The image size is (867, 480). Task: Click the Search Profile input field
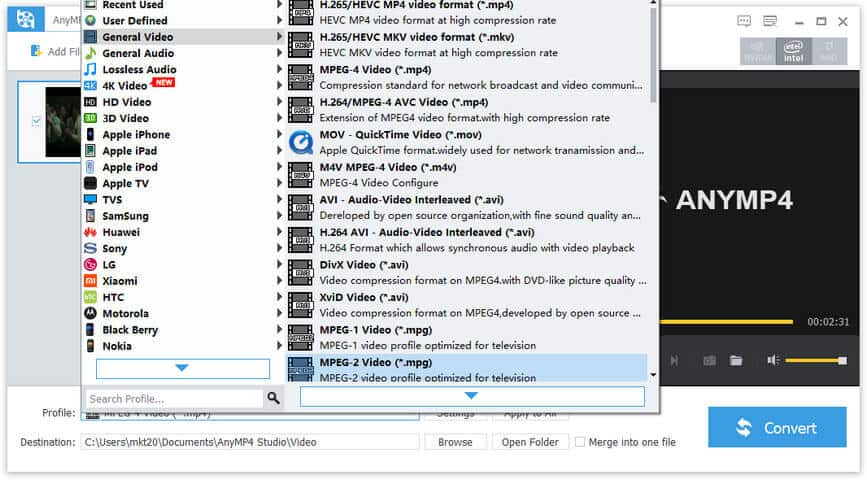click(x=174, y=398)
